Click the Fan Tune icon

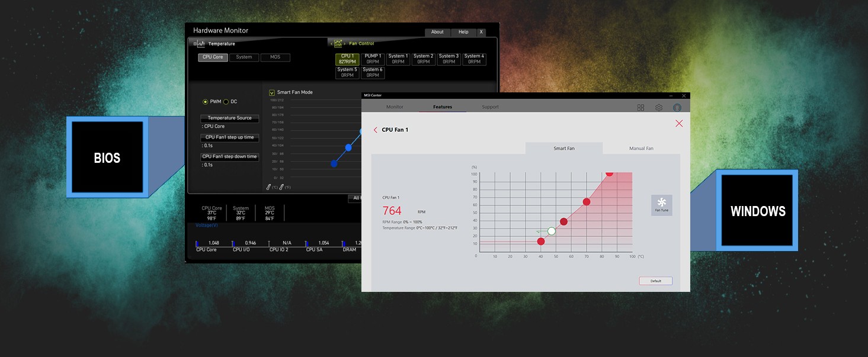pos(661,203)
